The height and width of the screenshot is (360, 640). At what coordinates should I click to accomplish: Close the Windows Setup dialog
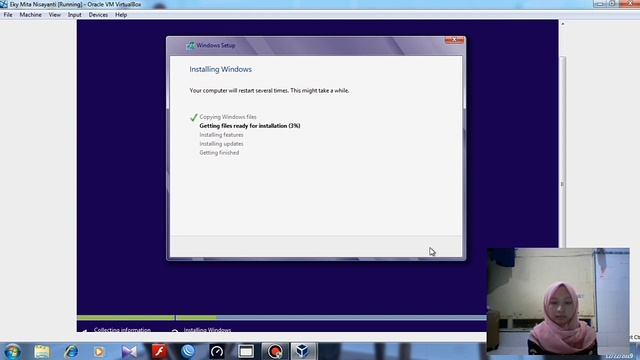point(454,40)
